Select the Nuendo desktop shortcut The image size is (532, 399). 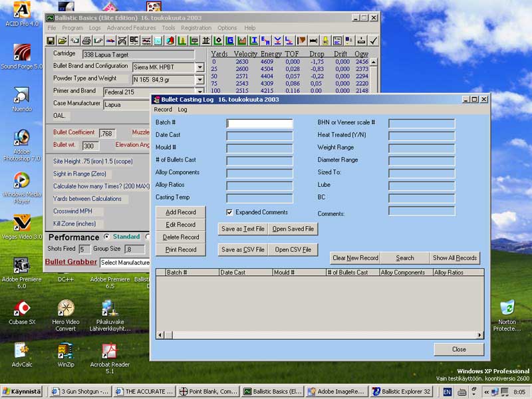click(22, 99)
